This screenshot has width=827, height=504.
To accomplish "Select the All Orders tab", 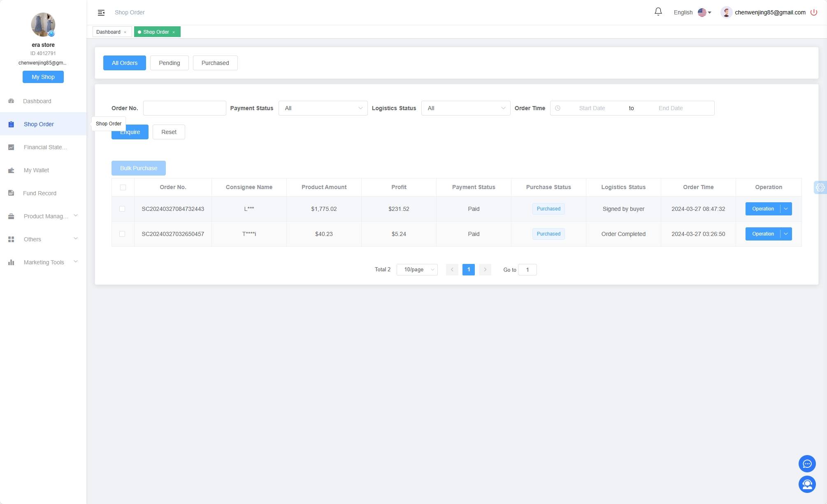I will pyautogui.click(x=125, y=62).
